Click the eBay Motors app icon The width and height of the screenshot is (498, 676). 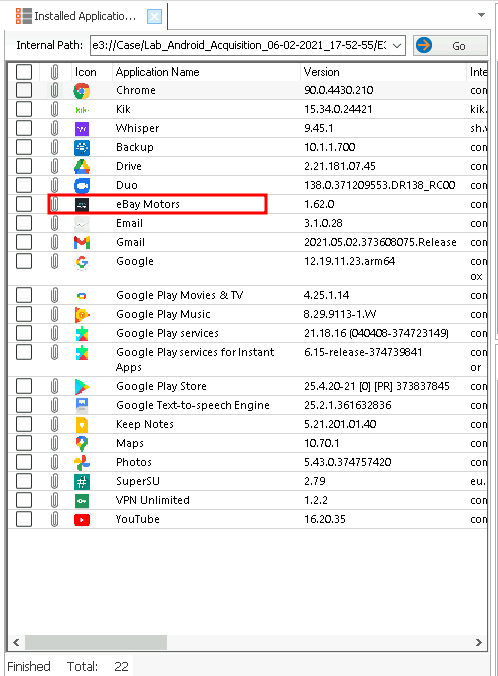(82, 205)
